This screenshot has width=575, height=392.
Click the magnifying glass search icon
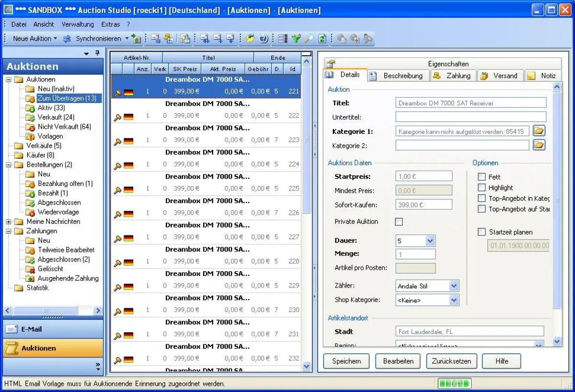pos(309,39)
